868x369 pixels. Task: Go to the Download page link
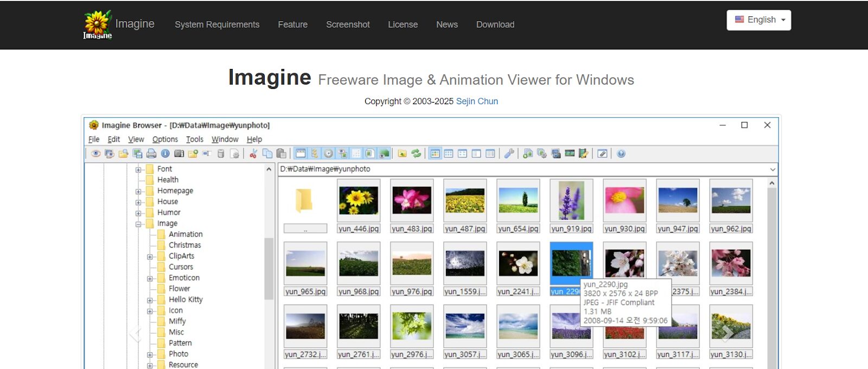(x=495, y=24)
